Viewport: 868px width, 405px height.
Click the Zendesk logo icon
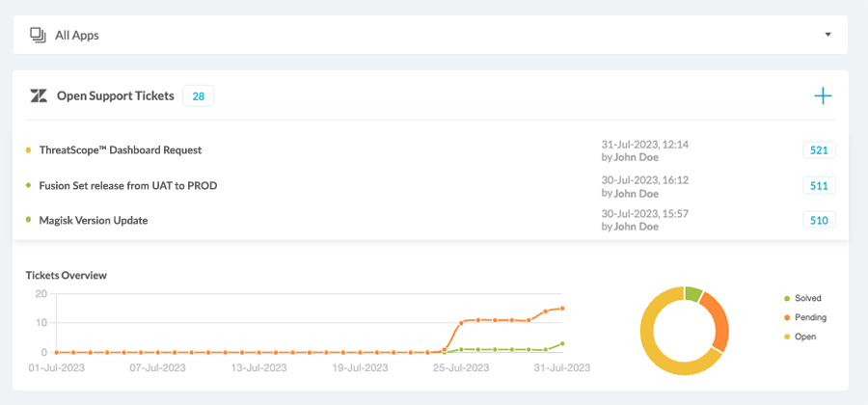(39, 95)
